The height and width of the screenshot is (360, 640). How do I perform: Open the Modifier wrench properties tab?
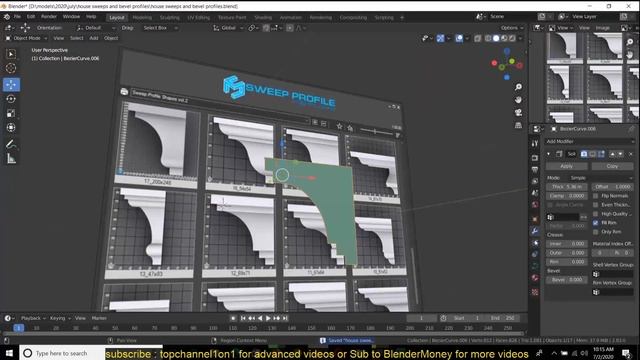coord(535,231)
